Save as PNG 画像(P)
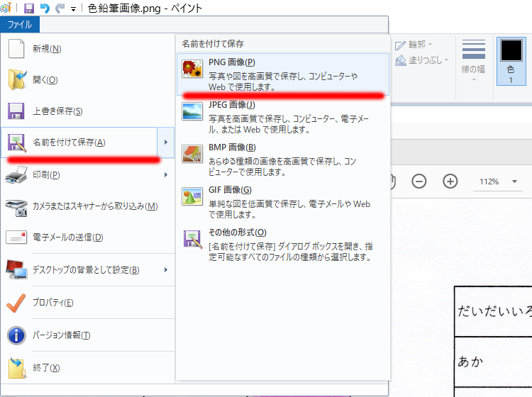This screenshot has height=397, width=532. (x=282, y=74)
